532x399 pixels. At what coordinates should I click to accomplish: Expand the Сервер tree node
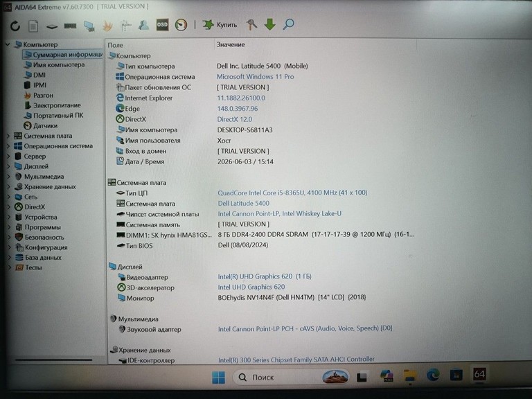pos(8,157)
